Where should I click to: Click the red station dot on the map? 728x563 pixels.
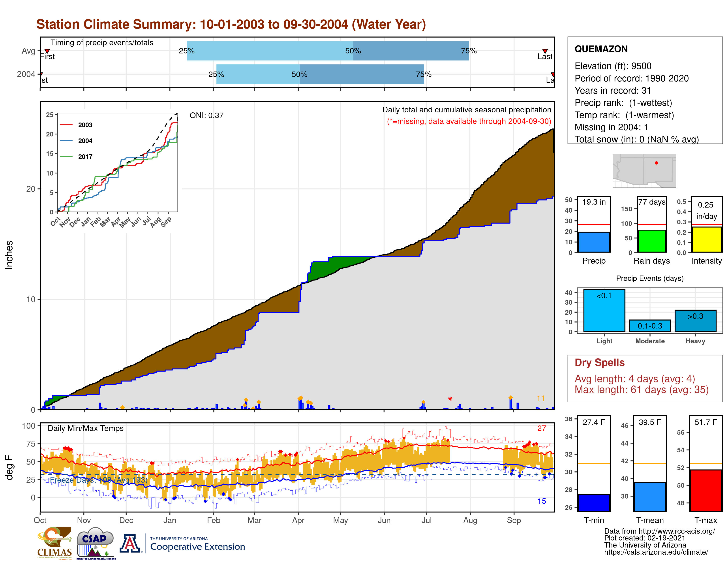[x=656, y=163]
